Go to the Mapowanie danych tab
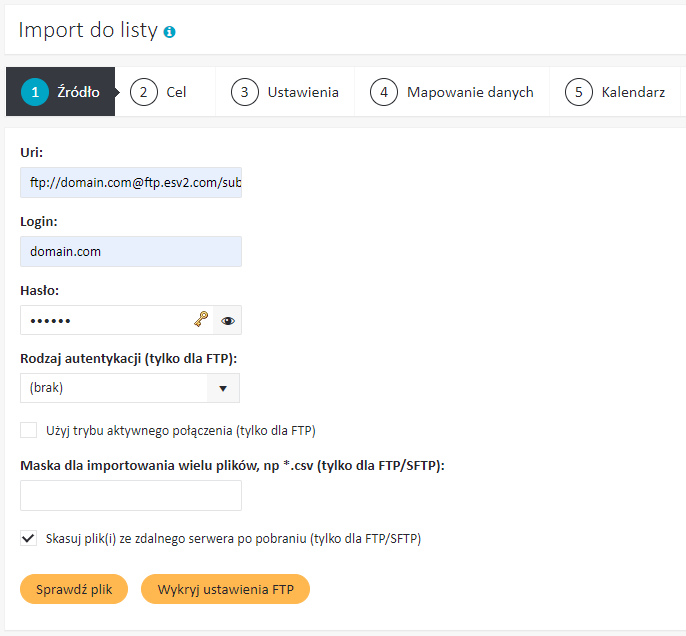The width and height of the screenshot is (686, 636). [x=452, y=92]
